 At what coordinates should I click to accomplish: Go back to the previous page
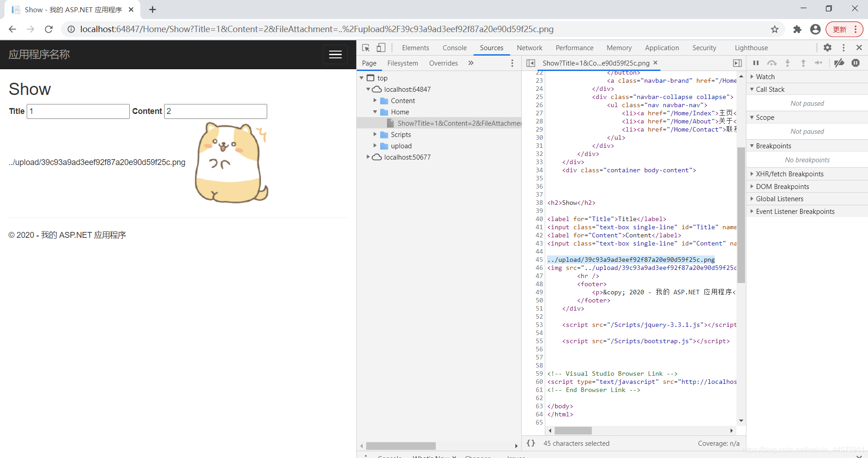[13, 29]
